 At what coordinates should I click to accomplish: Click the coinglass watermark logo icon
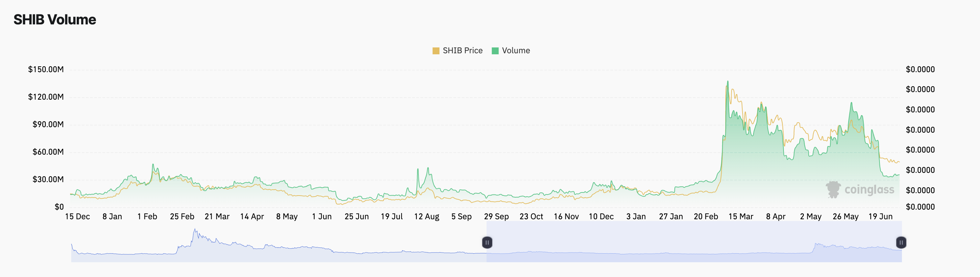[833, 189]
